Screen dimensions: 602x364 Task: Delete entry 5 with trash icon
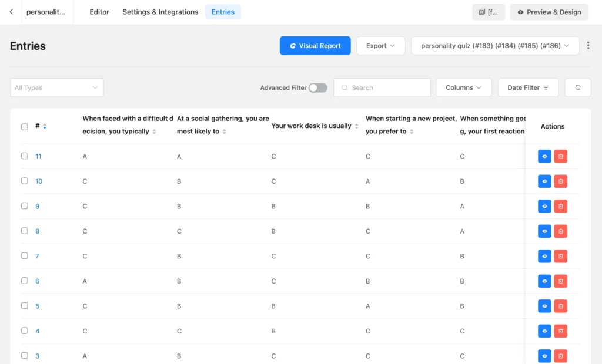[x=560, y=306]
